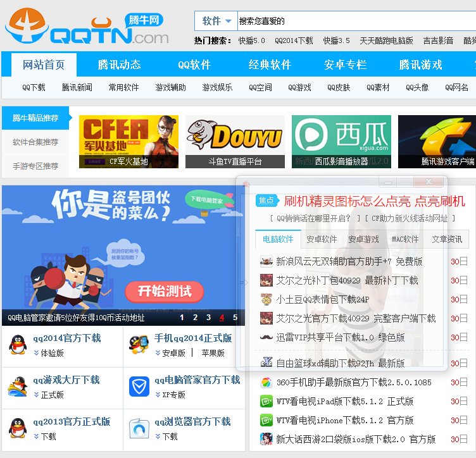
Task: Click hot search link 天天酷跑电脑版
Action: pyautogui.click(x=386, y=40)
